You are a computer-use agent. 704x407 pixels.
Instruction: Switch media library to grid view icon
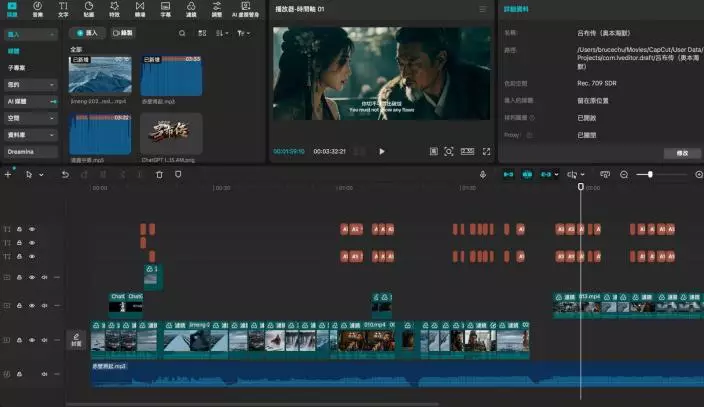[x=202, y=33]
